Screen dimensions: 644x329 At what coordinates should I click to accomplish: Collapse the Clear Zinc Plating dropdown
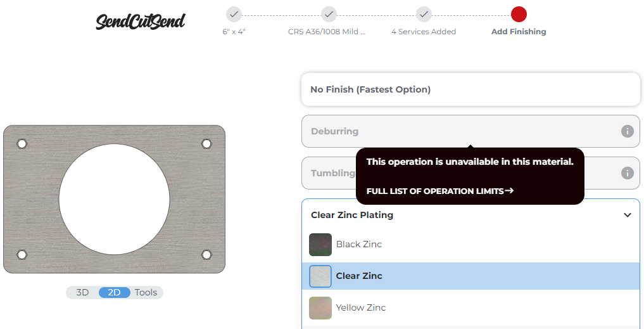click(x=352, y=215)
